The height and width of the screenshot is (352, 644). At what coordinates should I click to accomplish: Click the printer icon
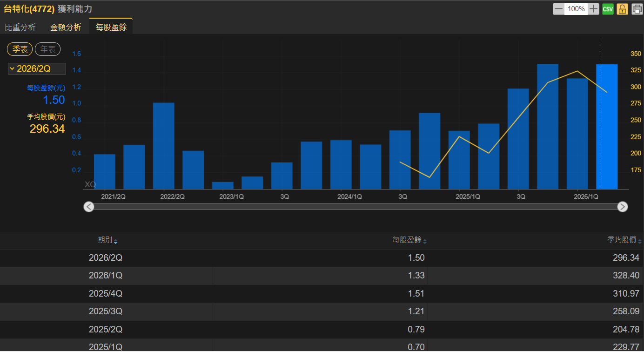[637, 9]
